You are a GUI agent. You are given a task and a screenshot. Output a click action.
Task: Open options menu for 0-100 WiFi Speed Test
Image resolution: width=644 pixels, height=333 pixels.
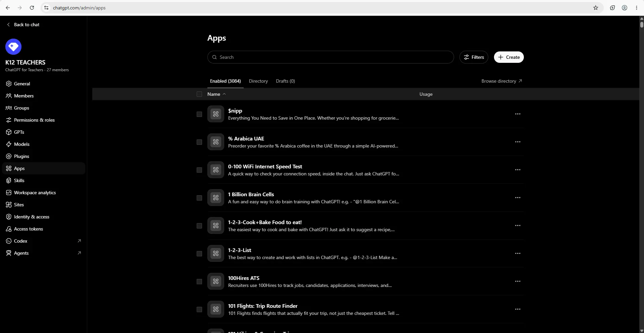518,170
